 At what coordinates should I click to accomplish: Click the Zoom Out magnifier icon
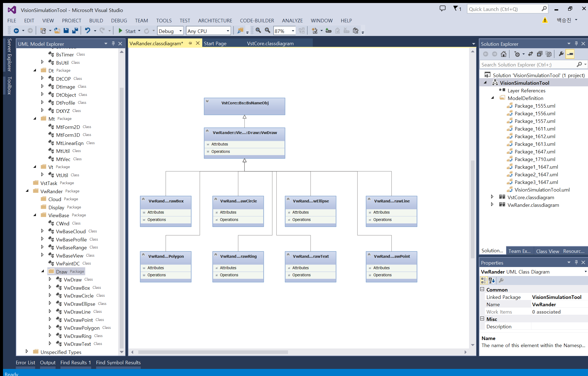pos(268,31)
